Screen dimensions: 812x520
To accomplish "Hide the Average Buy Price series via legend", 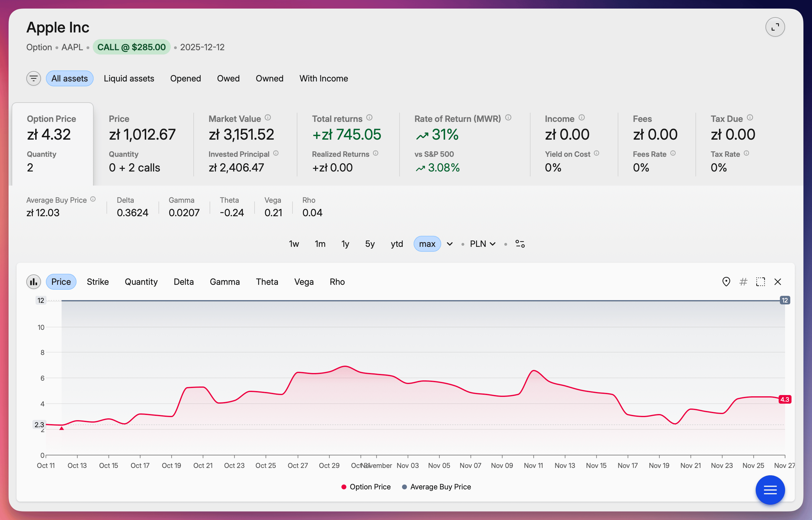I will (436, 487).
